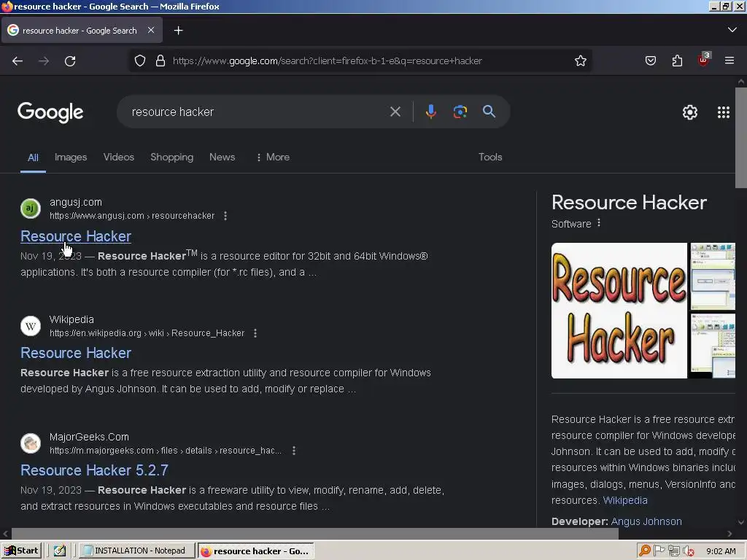This screenshot has height=560, width=747.
Task: Click the MajorGeeks site favicon
Action: click(31, 443)
